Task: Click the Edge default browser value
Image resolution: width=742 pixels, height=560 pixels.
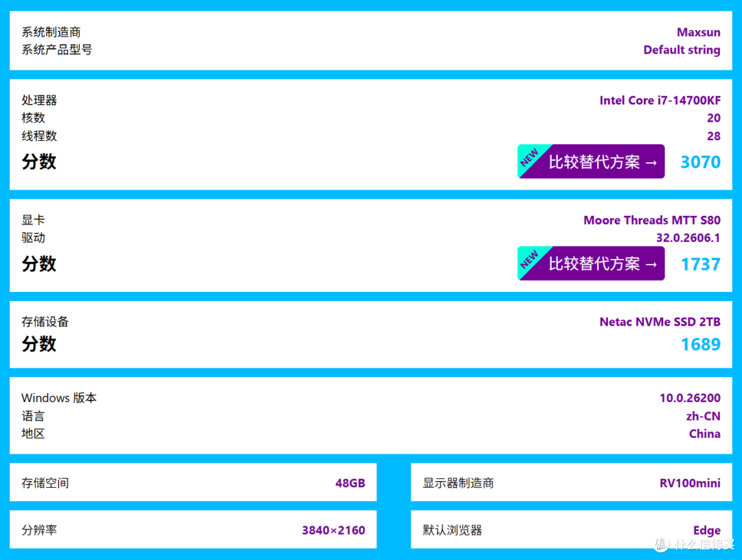Action: [x=707, y=530]
